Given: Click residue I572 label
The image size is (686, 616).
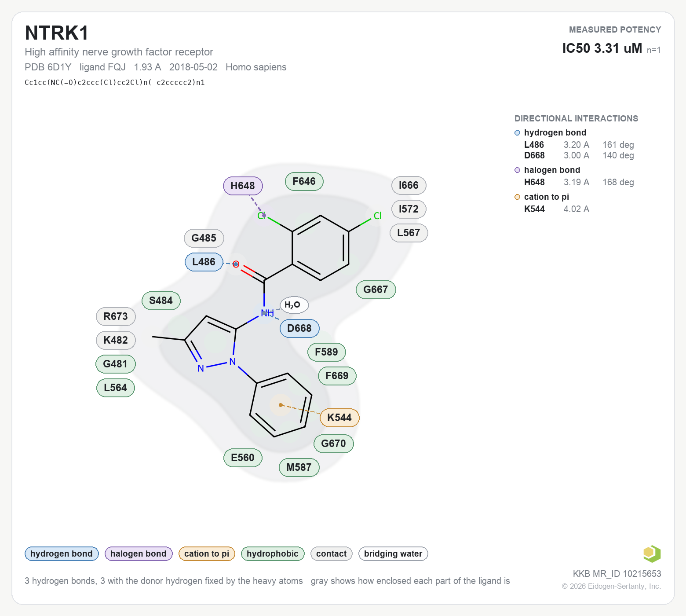Looking at the screenshot, I should (409, 209).
